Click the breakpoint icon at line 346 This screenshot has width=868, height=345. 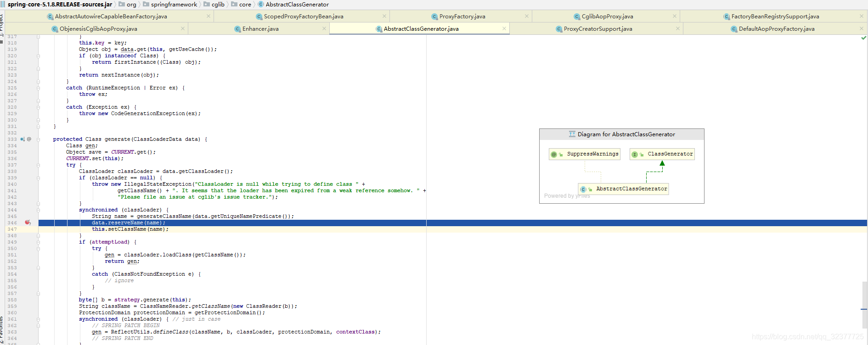28,223
